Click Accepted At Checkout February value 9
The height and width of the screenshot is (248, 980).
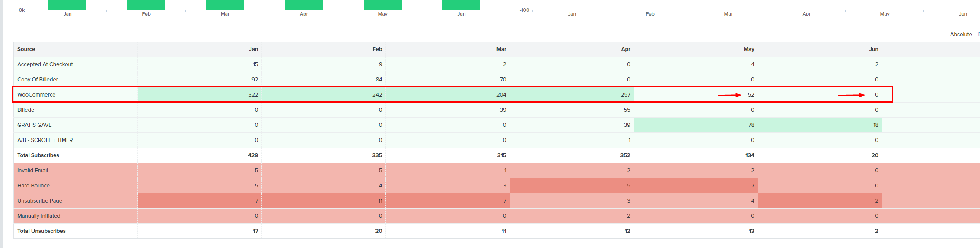pos(381,64)
